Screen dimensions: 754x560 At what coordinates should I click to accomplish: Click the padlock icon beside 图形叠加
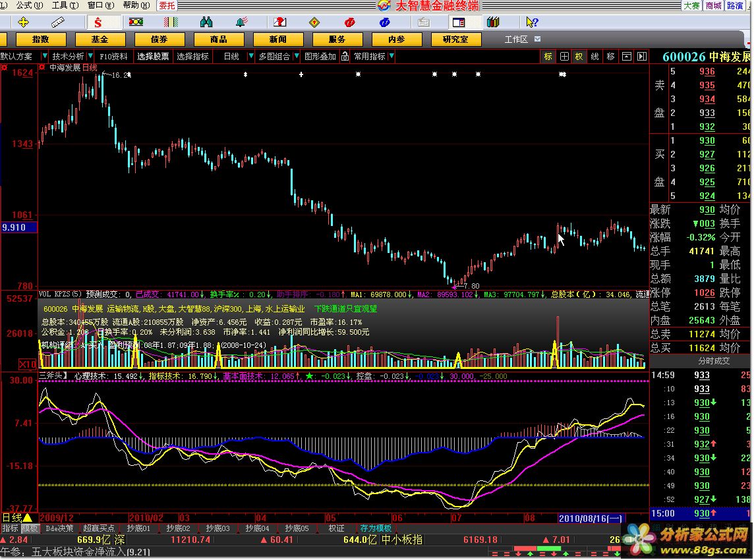click(345, 56)
